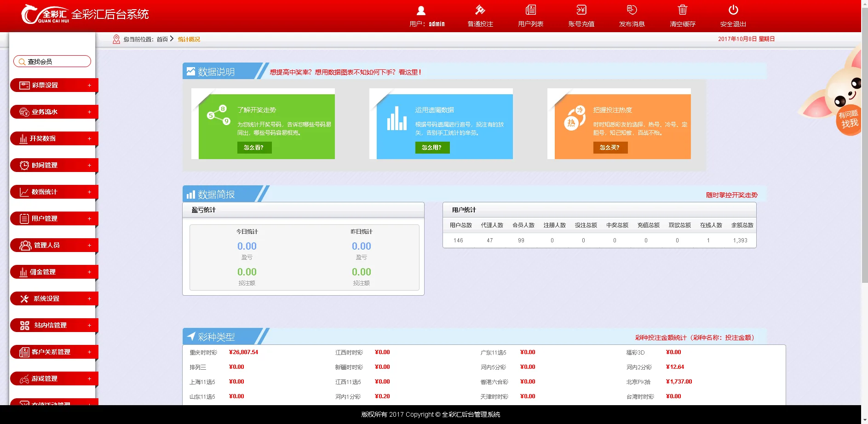Click the 业务流水 coins icon
Screen dimensions: 868x424
coord(24,112)
